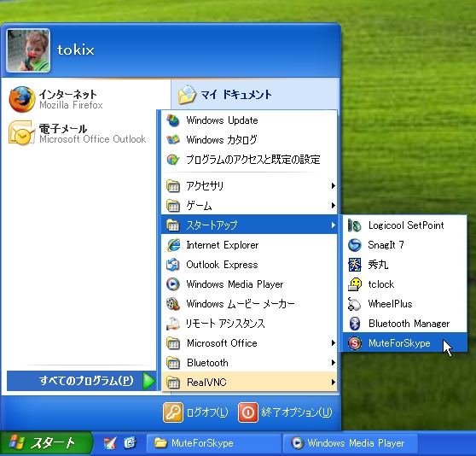Click the Internet Explorer icon in the programs list
Image resolution: width=476 pixels, height=456 pixels.
(173, 245)
